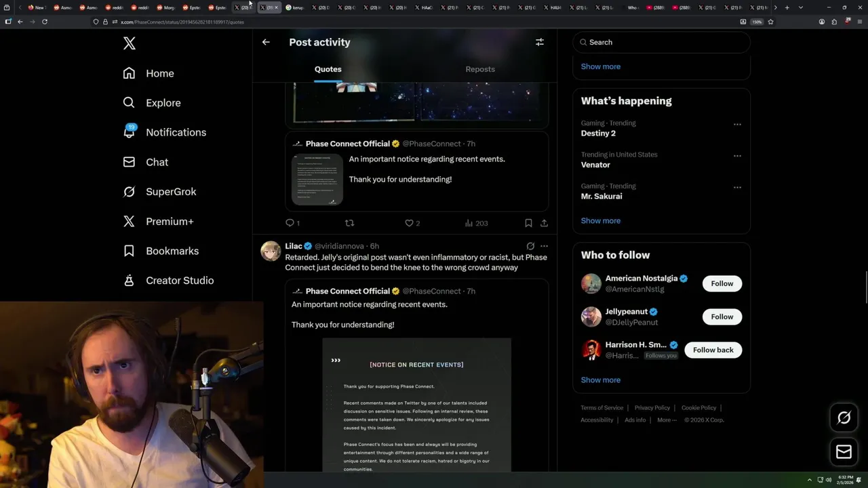Open more options for Venator trend
868x488 pixels.
click(737, 156)
